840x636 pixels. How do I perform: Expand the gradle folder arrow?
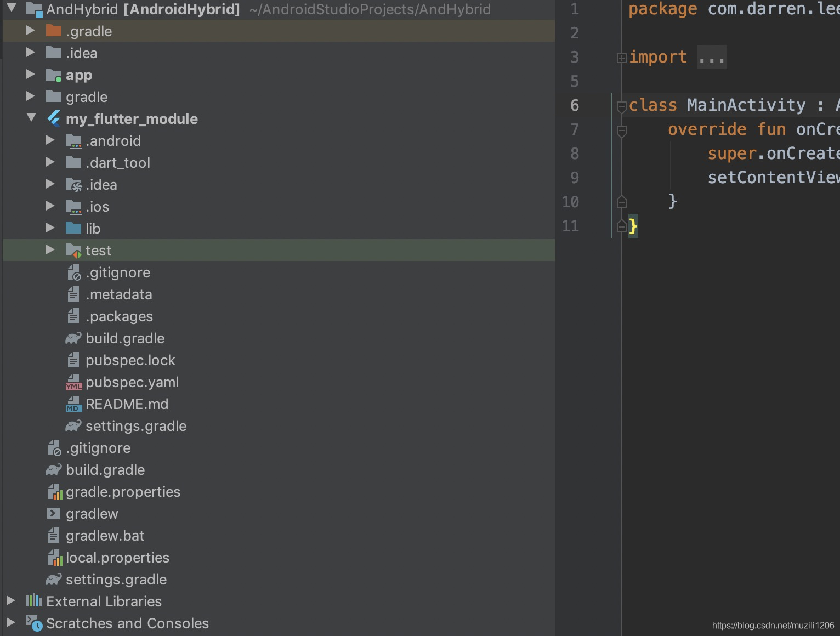tap(31, 96)
